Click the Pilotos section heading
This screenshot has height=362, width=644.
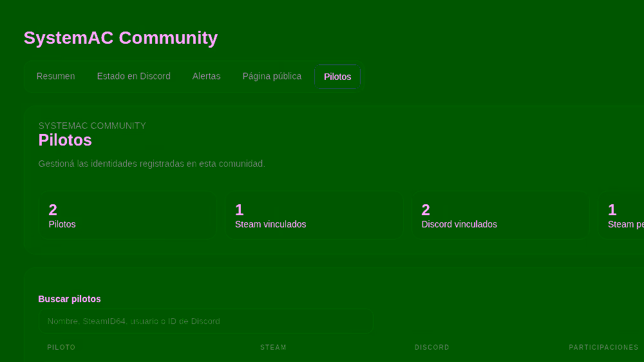[65, 140]
